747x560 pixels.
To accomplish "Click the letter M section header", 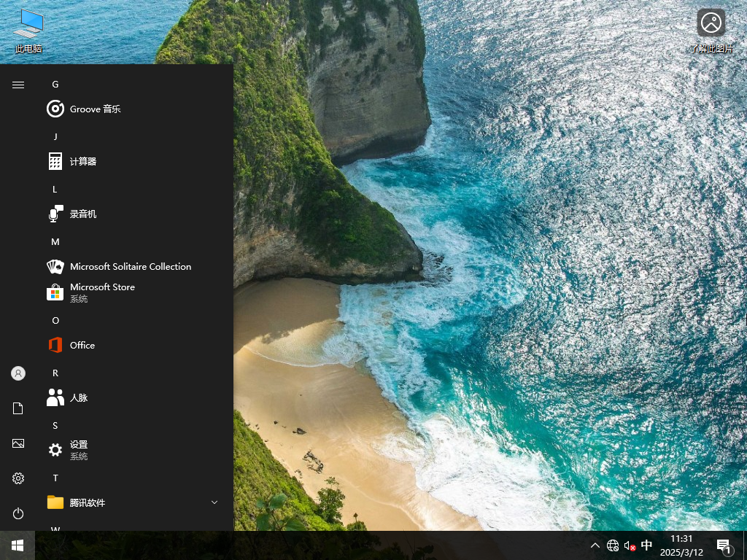I will point(55,241).
